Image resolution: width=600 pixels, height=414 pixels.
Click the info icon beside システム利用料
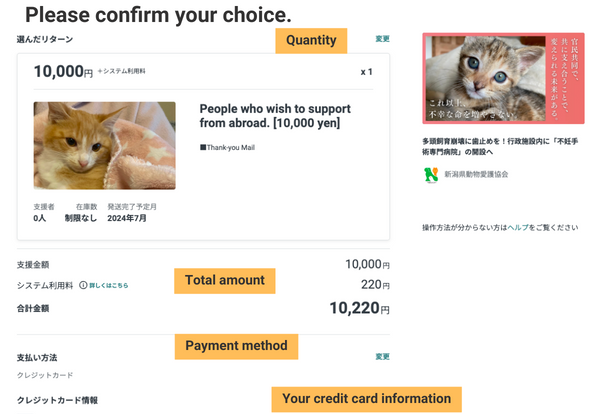pyautogui.click(x=83, y=285)
